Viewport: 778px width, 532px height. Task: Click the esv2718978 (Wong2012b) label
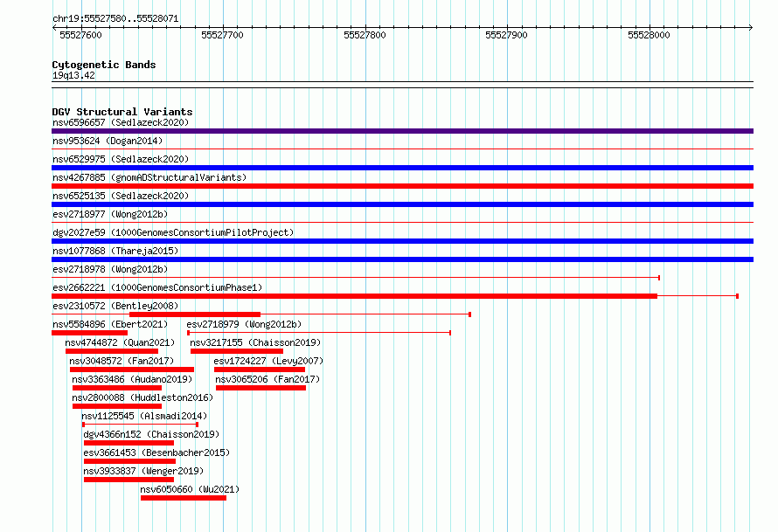[x=110, y=269]
